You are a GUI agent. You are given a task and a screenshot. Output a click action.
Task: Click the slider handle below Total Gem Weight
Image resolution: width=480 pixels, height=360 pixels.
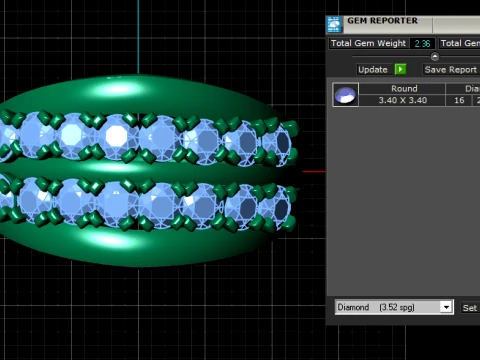pos(435,57)
